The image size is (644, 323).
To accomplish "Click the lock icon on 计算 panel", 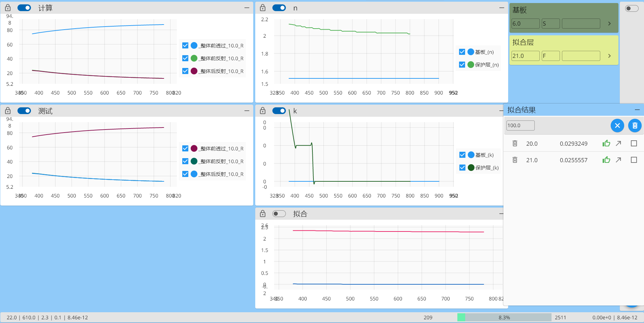I will (8, 8).
